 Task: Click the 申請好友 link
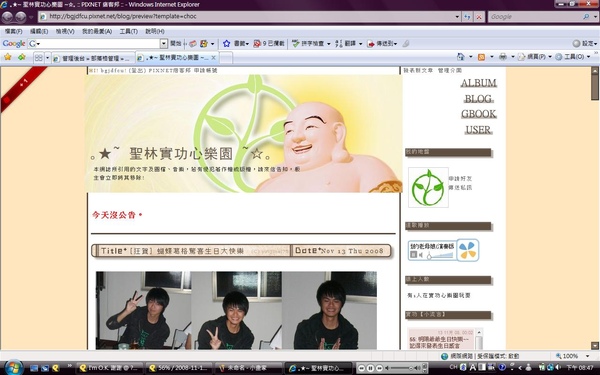[460, 179]
